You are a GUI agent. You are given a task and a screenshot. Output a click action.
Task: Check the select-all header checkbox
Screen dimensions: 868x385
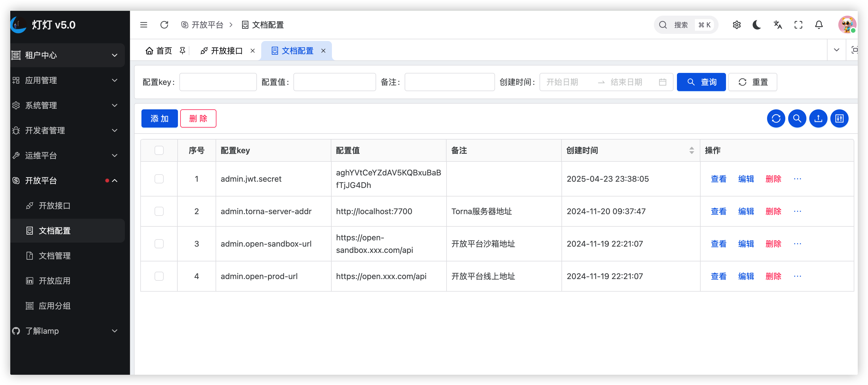[x=159, y=150]
